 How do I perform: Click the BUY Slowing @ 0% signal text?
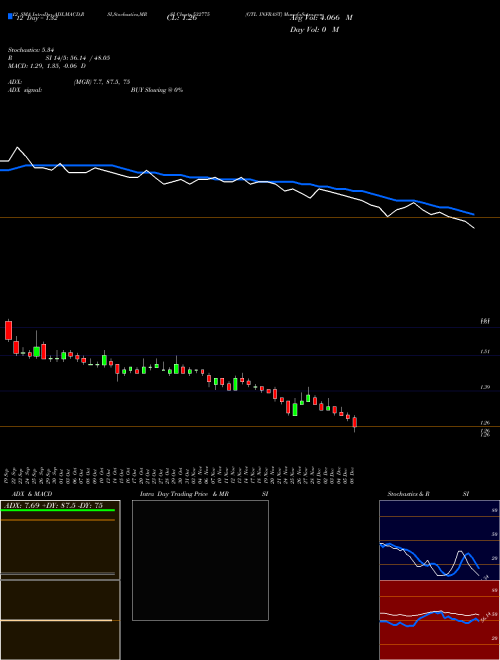157,90
